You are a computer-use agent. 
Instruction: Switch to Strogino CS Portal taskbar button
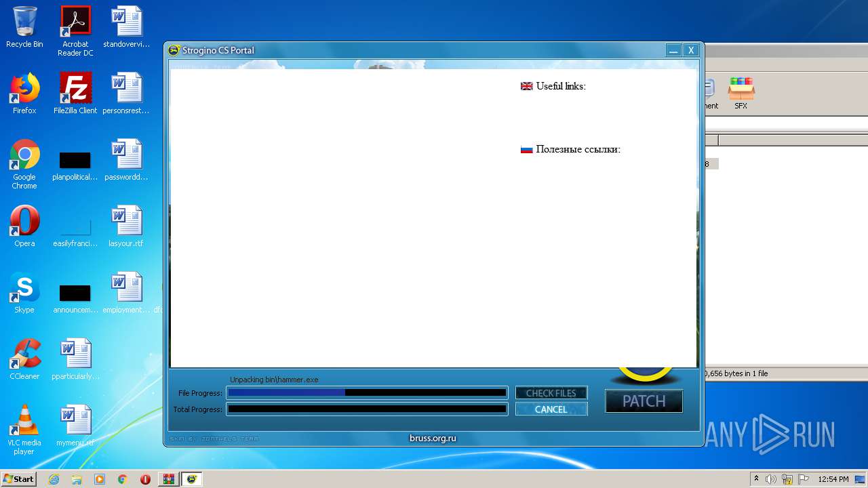(x=193, y=479)
